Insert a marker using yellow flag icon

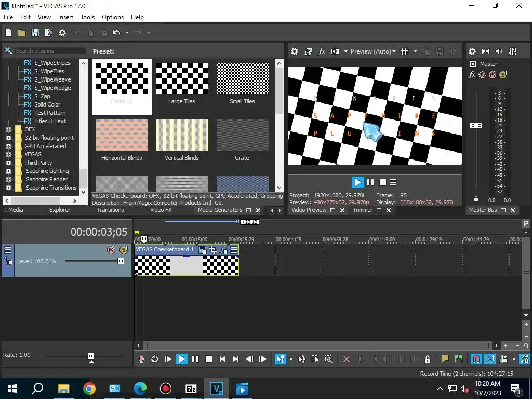point(445,359)
